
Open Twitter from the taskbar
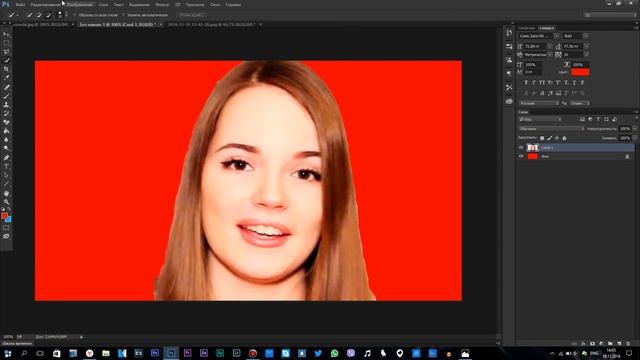(318, 353)
